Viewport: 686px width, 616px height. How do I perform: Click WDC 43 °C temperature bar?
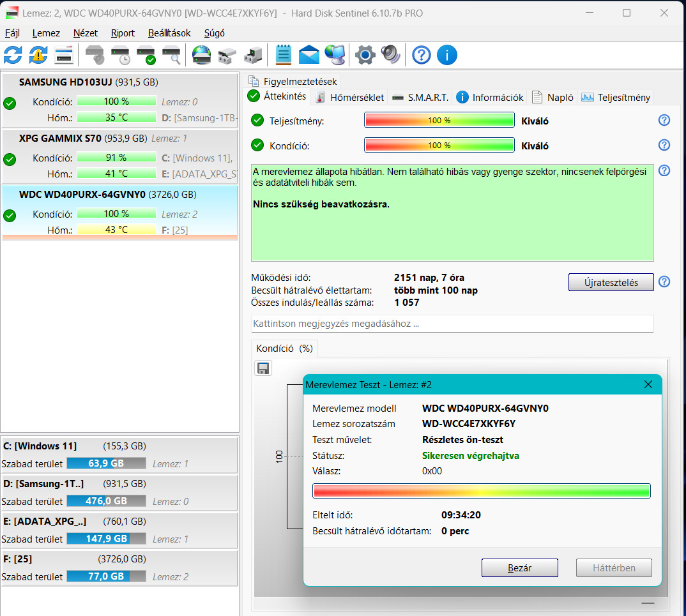tap(116, 230)
